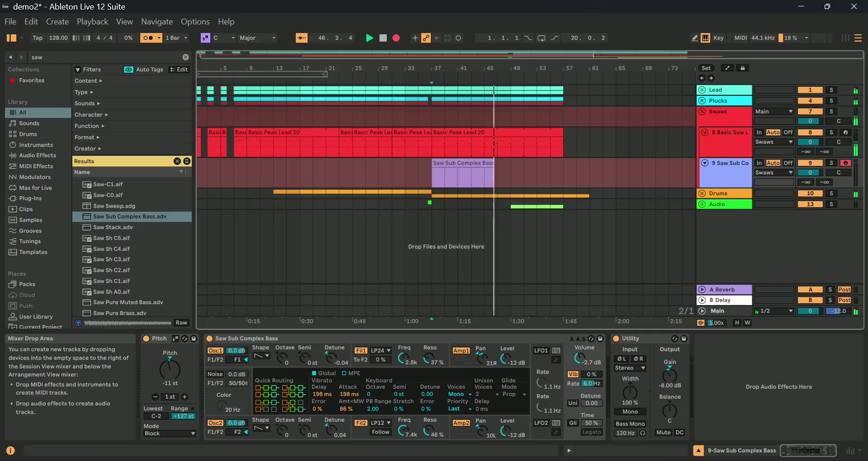
Task: Arm the 9 Saw Sub Co track
Action: click(x=845, y=163)
